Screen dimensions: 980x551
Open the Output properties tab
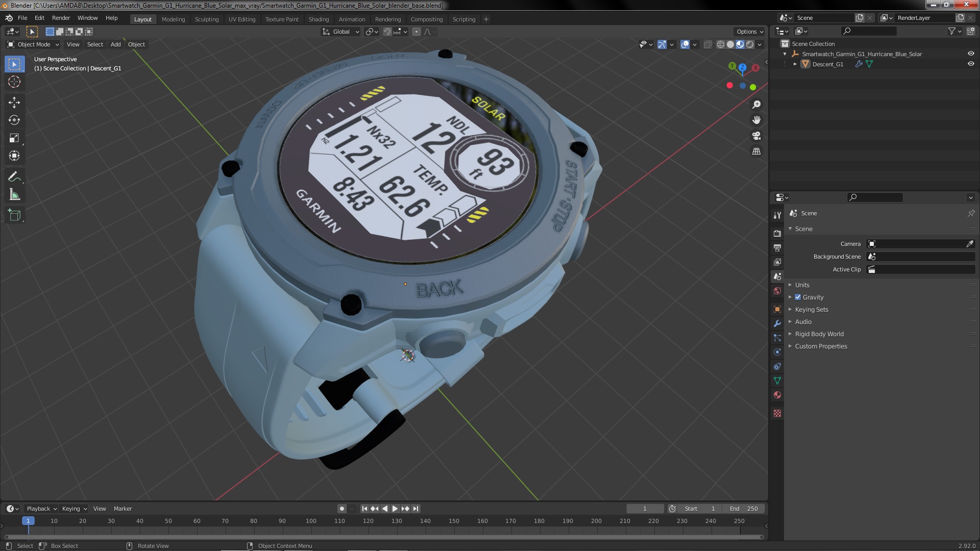coord(777,247)
